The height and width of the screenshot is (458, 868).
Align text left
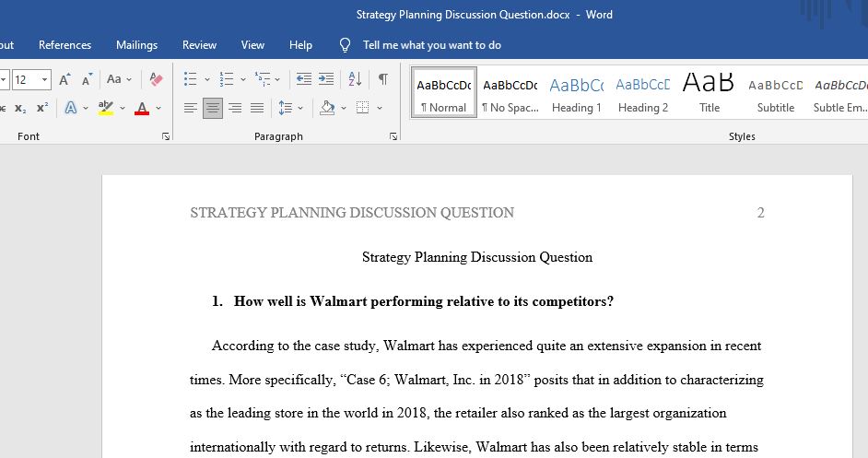pos(191,108)
